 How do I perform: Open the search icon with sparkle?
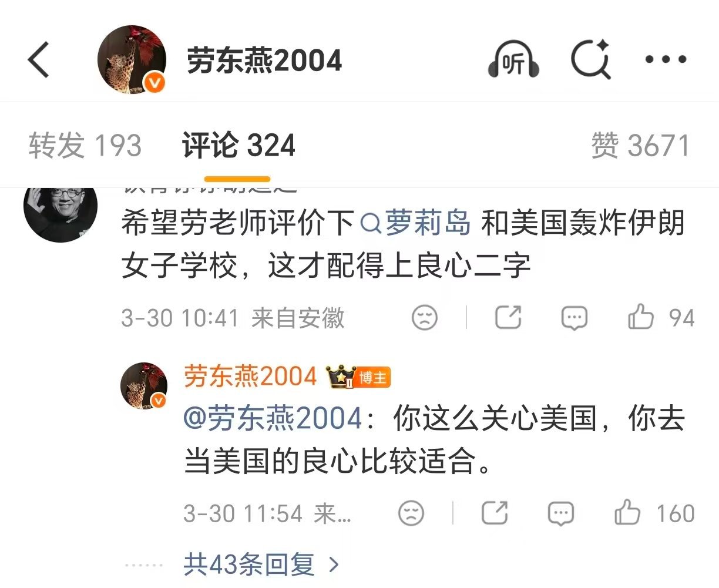click(591, 59)
